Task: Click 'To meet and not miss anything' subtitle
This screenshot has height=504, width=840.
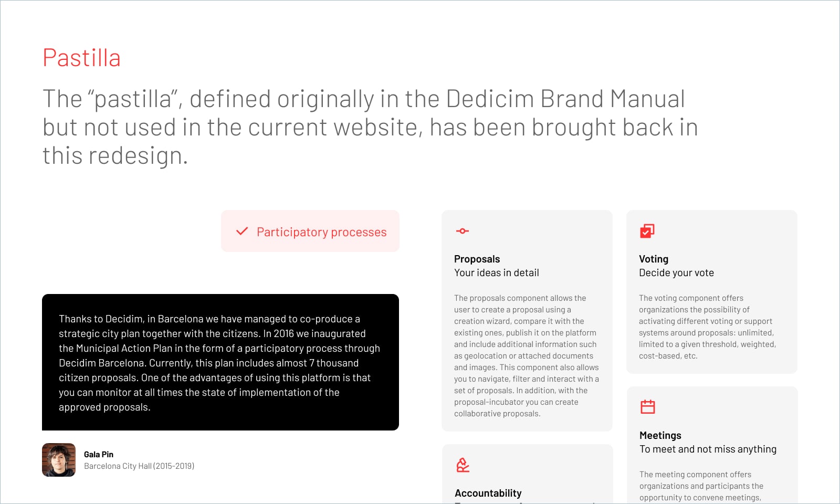Action: [x=708, y=449]
